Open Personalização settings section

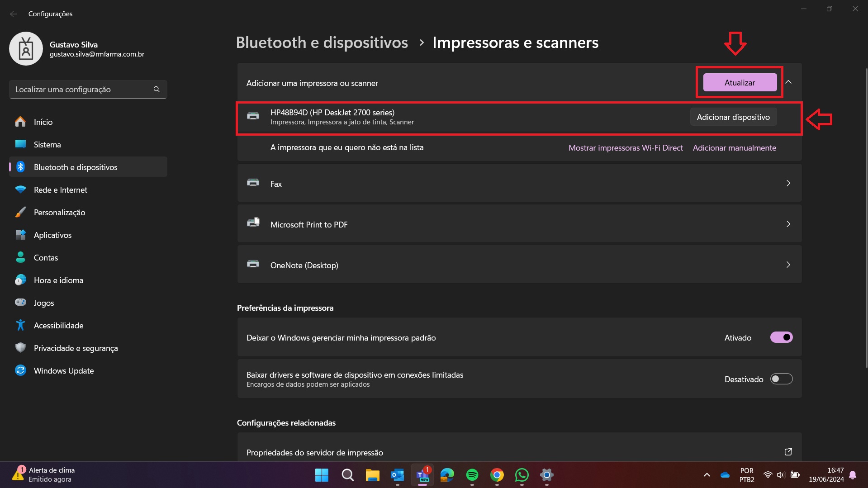pyautogui.click(x=59, y=213)
